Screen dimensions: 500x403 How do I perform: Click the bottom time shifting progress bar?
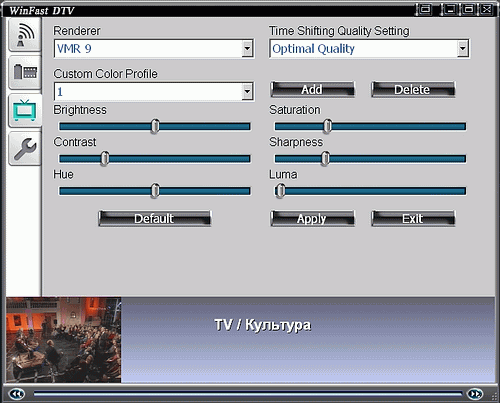(x=248, y=394)
